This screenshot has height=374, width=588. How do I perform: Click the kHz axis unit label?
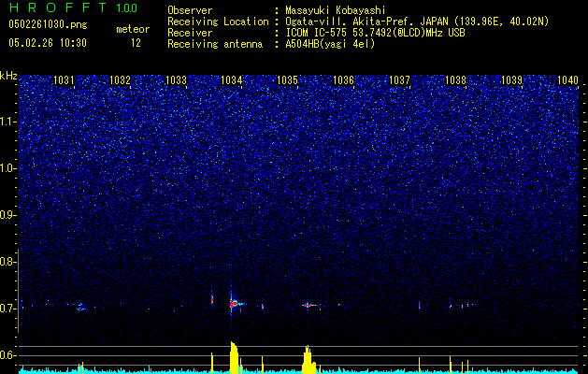click(x=8, y=76)
